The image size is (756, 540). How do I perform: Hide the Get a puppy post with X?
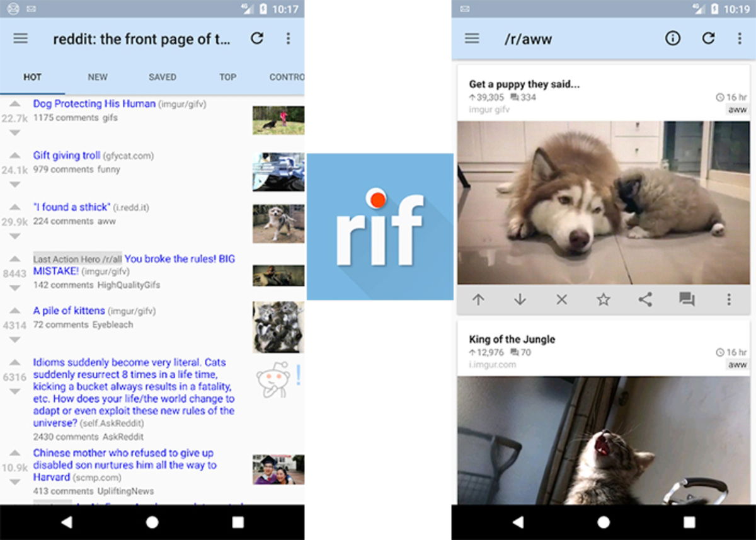pyautogui.click(x=561, y=300)
